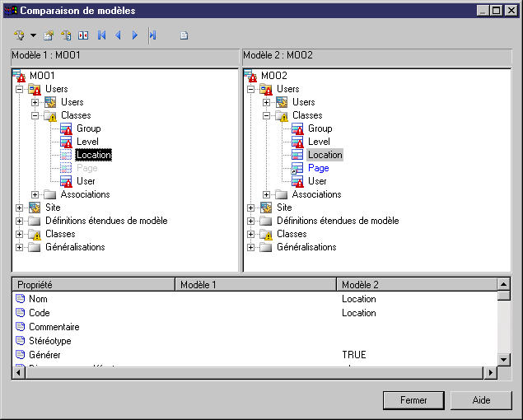Select the User class in Modèle 2
Viewport: 523px width, 420px height.
(317, 181)
